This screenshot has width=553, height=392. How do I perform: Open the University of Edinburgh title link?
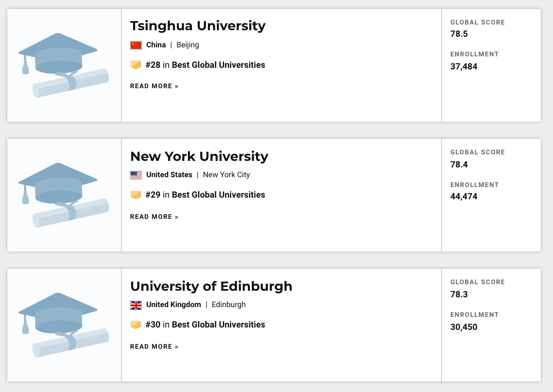[x=211, y=286]
